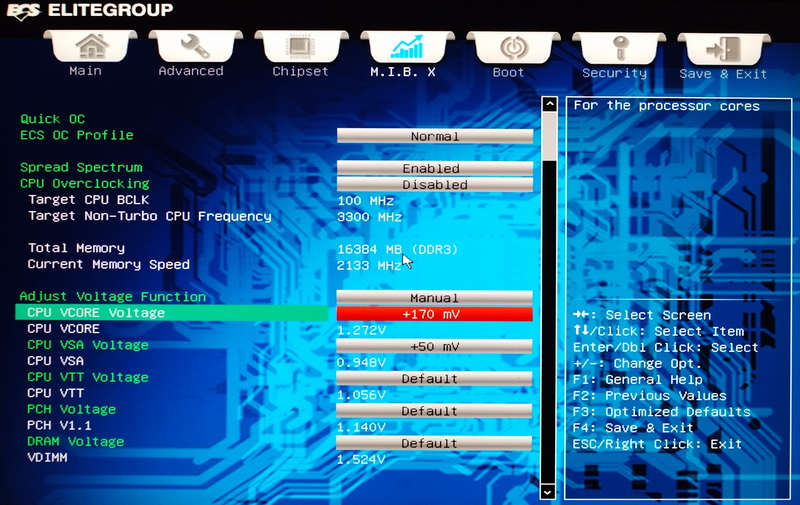Click the ECS Elitegroup logo
Image resolution: width=800 pixels, height=505 pixels.
coord(90,10)
